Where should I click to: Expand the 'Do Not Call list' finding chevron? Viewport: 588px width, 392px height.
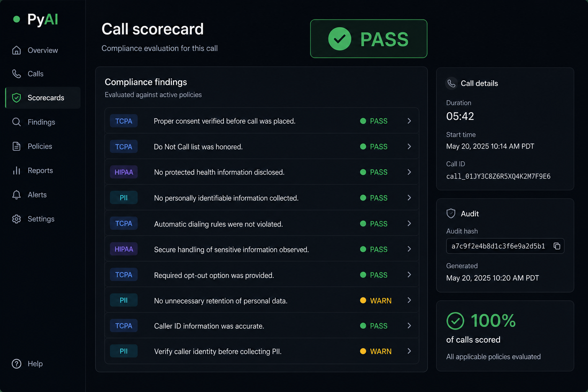[x=409, y=147]
